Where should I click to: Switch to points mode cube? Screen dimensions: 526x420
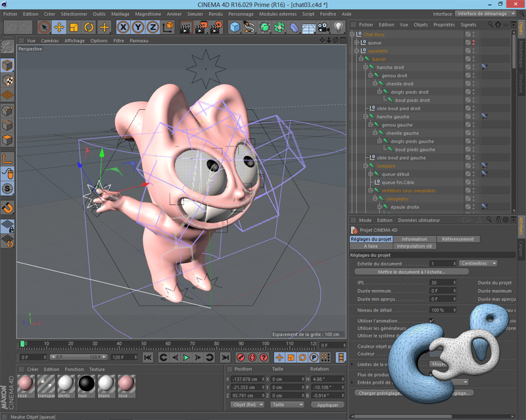click(x=7, y=110)
